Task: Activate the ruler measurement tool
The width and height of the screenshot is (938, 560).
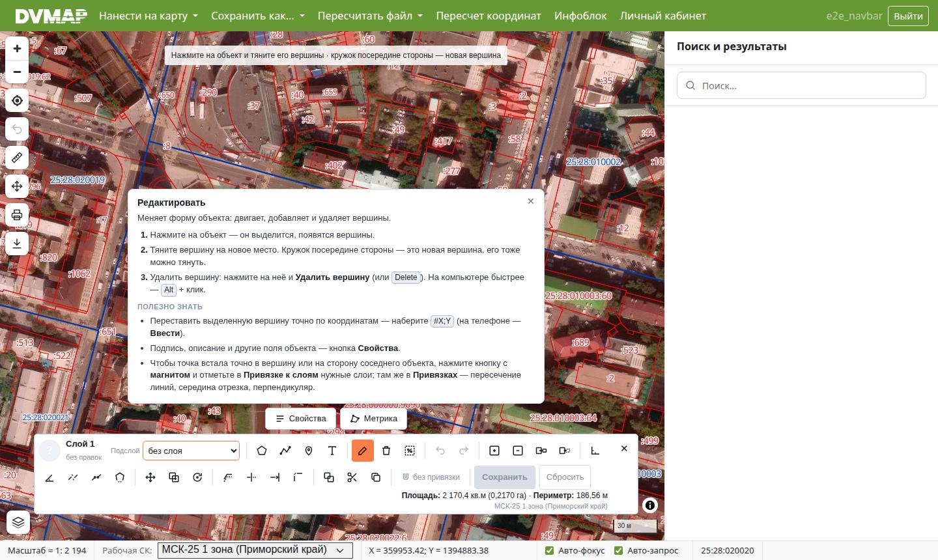Action: 17,158
